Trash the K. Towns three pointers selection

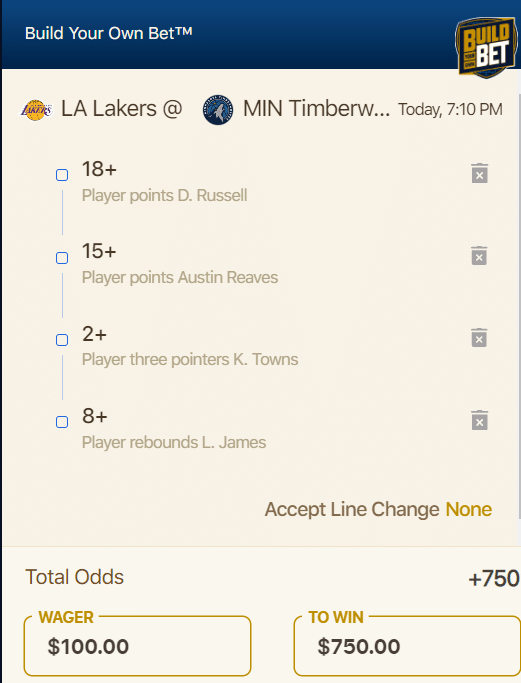click(x=479, y=338)
